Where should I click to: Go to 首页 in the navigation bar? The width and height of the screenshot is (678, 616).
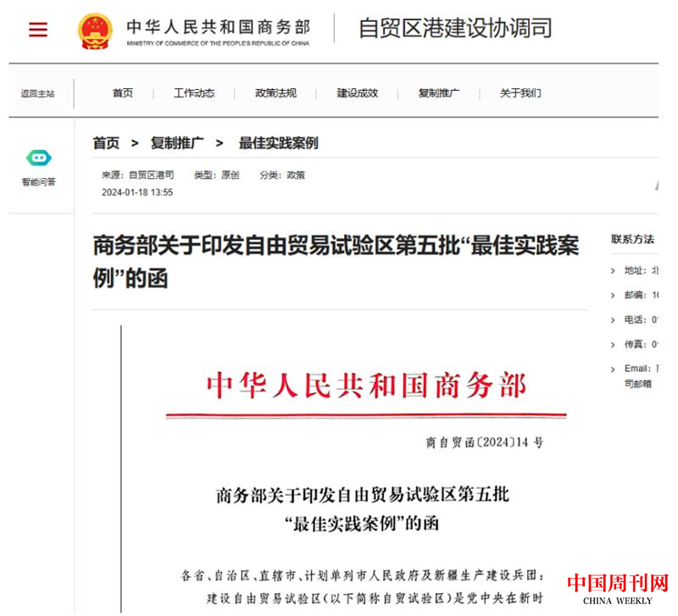(123, 93)
